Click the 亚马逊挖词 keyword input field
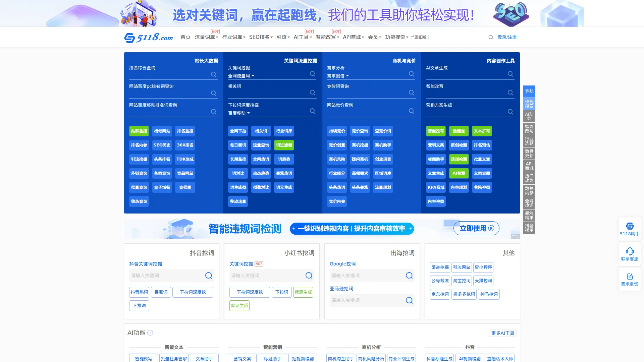644x362 pixels. pyautogui.click(x=367, y=300)
